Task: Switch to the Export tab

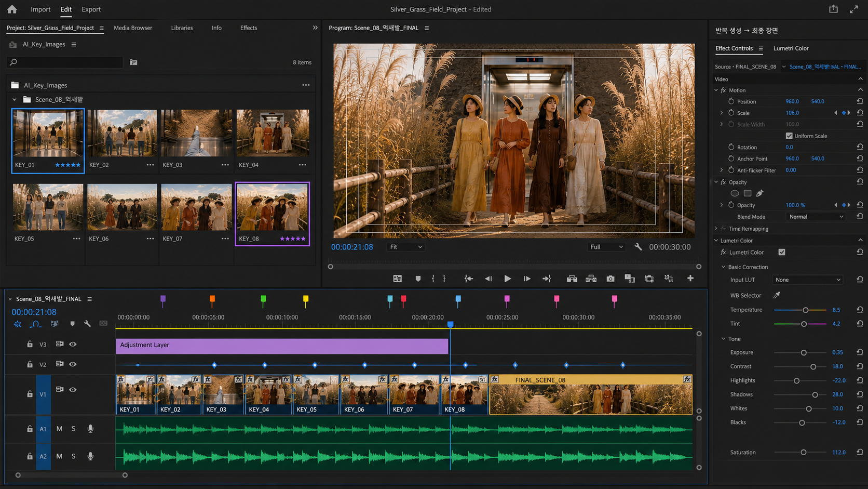Action: 91,9
